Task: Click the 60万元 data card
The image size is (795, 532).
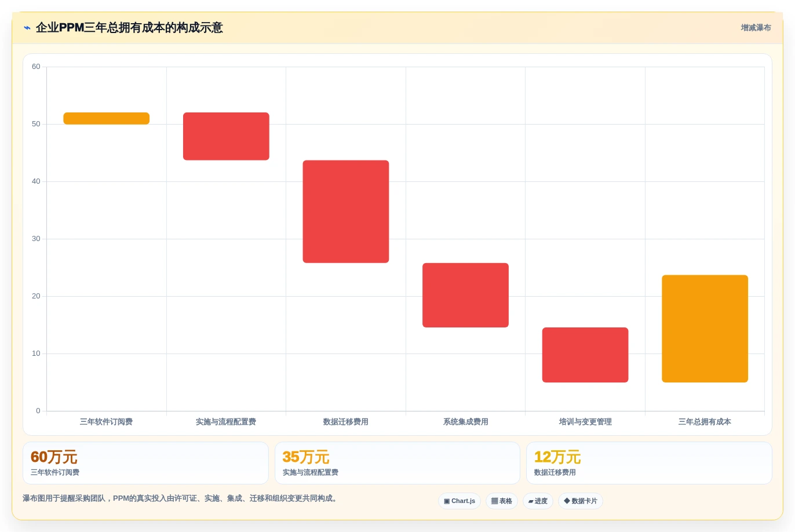Action: (x=145, y=463)
